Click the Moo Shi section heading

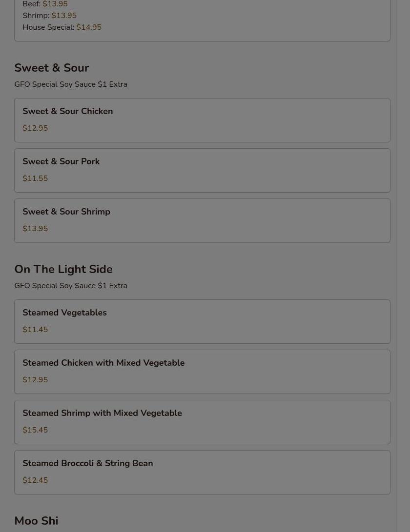(36, 520)
